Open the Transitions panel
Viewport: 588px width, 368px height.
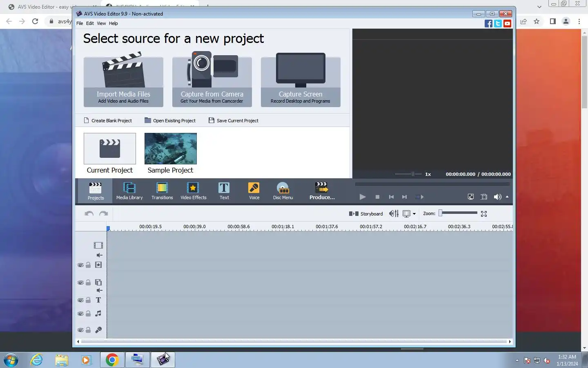click(x=162, y=191)
